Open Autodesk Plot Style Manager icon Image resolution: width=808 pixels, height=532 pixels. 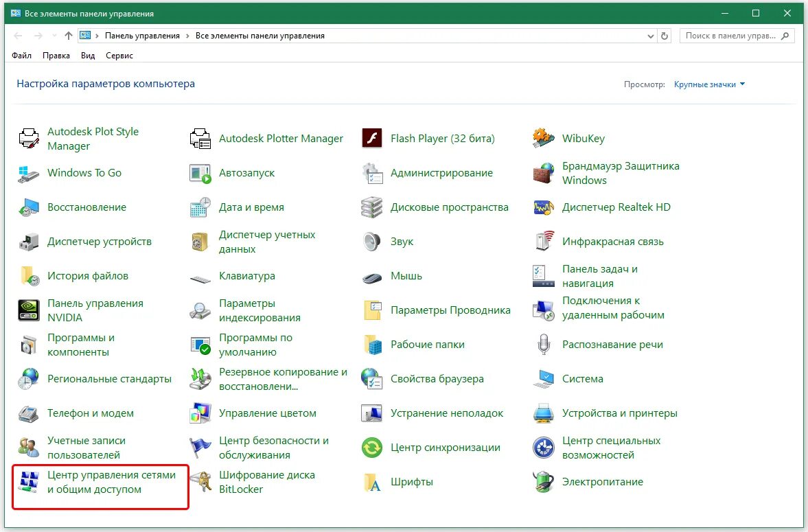pos(29,139)
